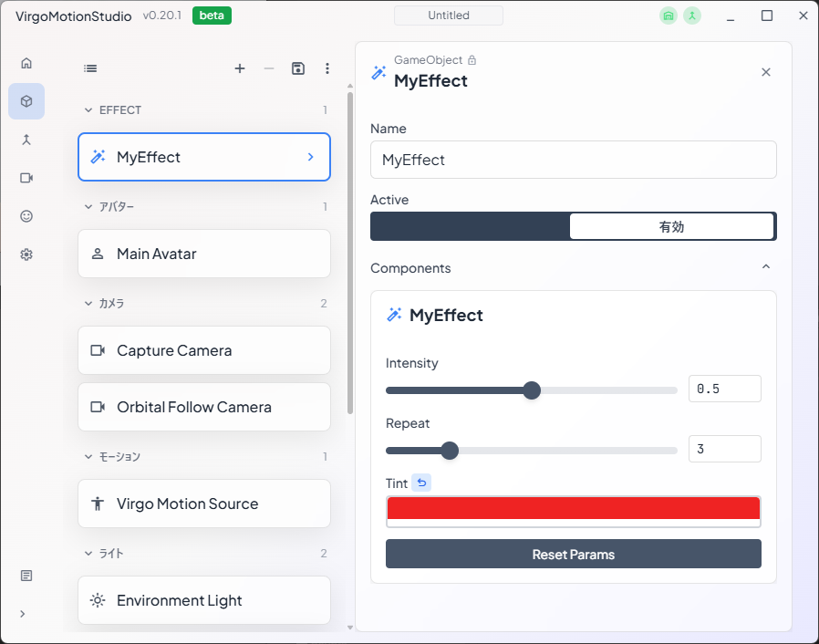Click the wand icon in MyEffect list item
Viewport: 819px width, 644px height.
click(x=98, y=157)
